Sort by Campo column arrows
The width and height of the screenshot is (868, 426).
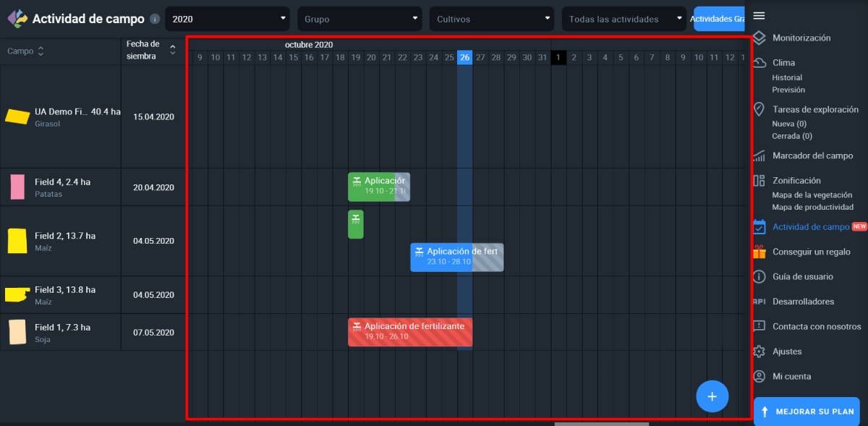[x=41, y=51]
